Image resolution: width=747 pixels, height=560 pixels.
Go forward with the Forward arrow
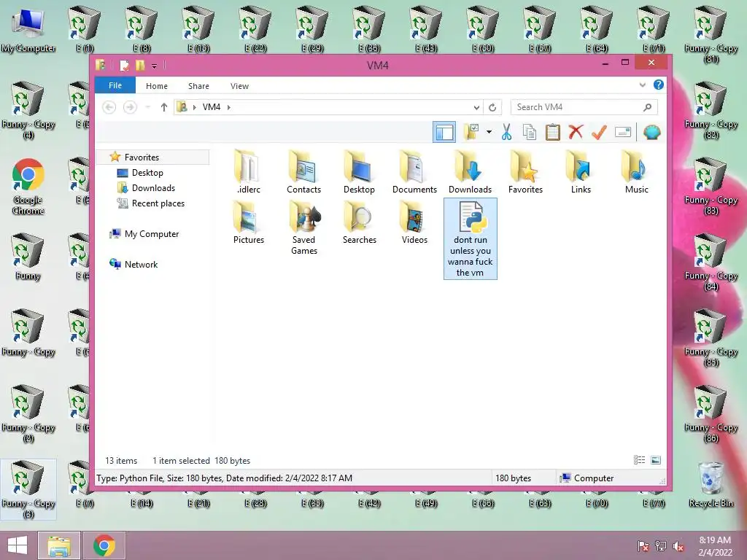pos(130,107)
